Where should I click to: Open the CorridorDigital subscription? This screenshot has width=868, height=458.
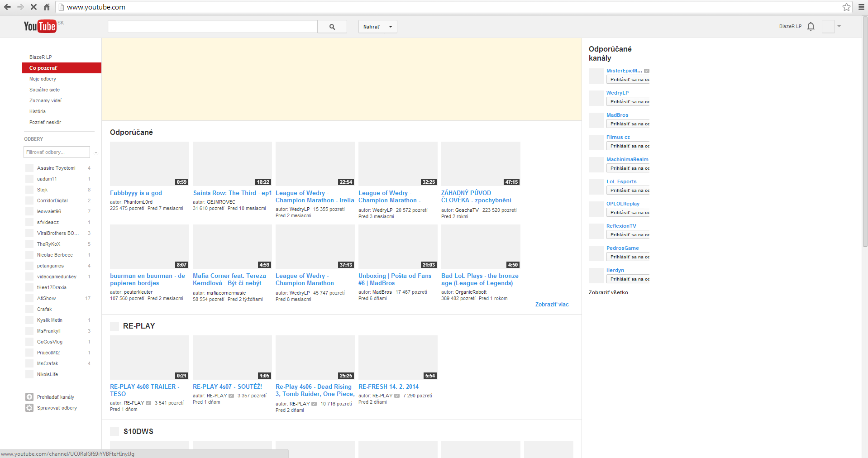(52, 200)
